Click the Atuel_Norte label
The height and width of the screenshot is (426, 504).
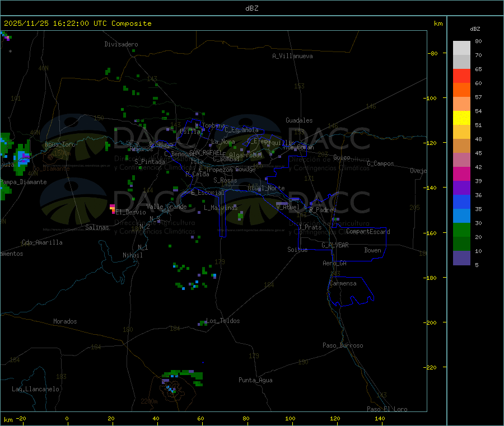266,188
